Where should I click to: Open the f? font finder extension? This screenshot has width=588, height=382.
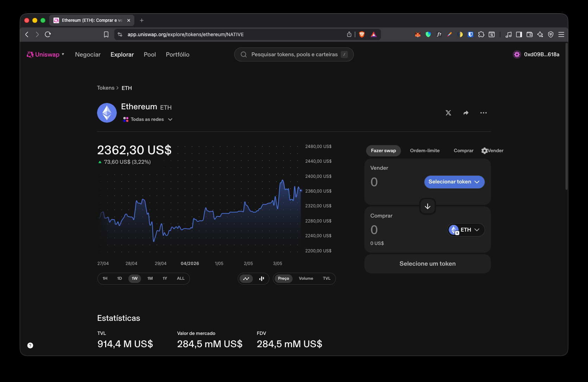(439, 34)
